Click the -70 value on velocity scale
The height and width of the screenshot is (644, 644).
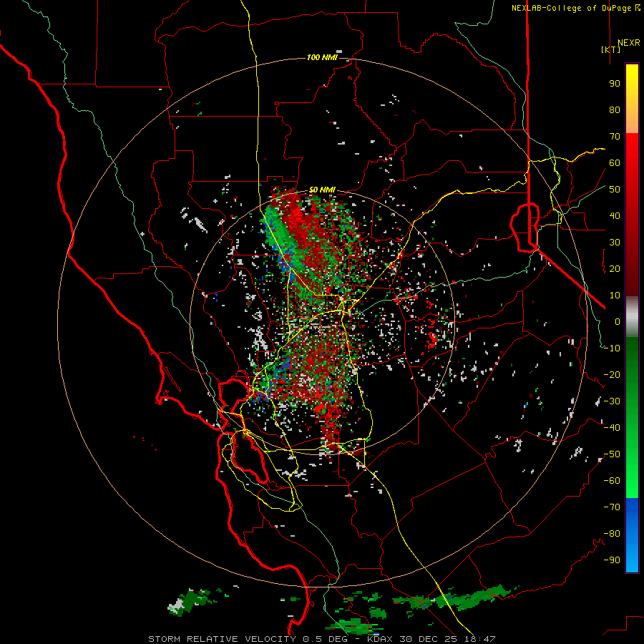point(612,507)
